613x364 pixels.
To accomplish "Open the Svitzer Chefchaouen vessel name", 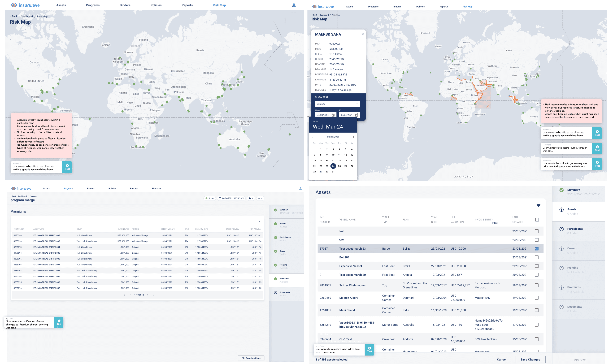I will [x=353, y=285].
